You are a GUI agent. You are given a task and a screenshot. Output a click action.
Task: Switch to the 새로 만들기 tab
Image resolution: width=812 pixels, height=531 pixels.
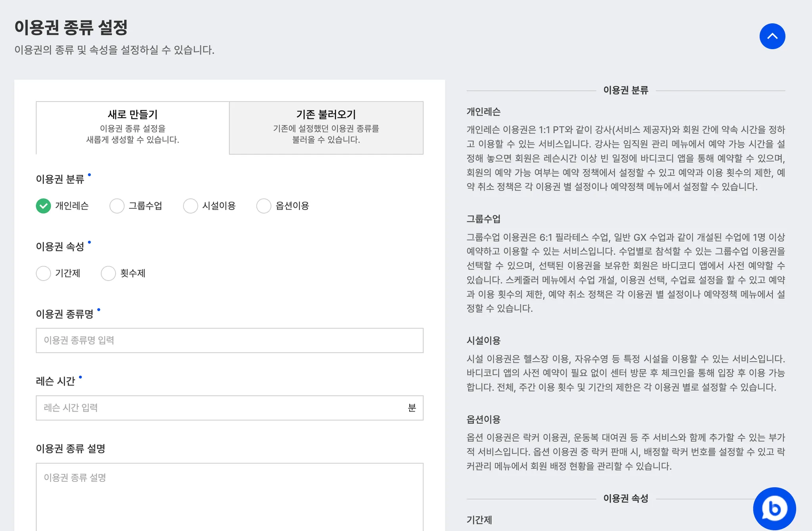coord(133,127)
